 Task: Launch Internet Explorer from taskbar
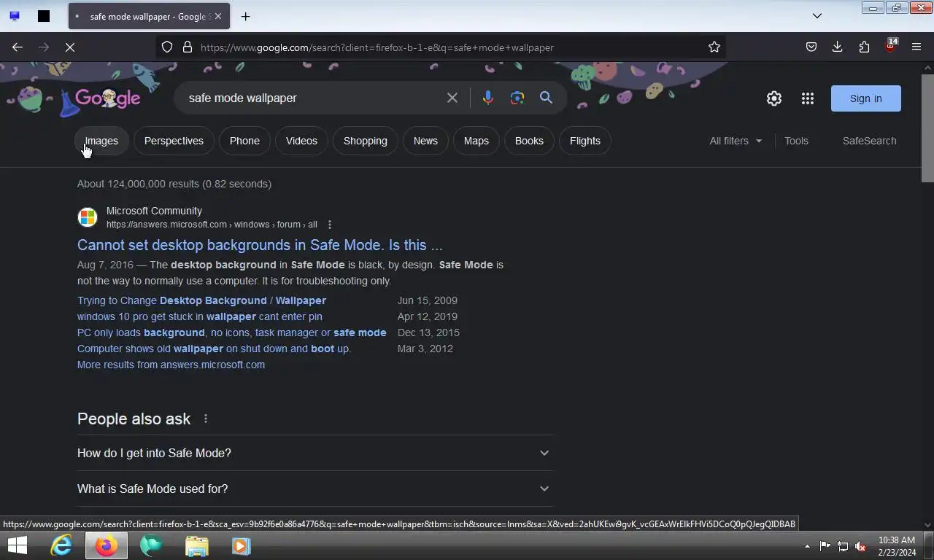click(x=61, y=545)
